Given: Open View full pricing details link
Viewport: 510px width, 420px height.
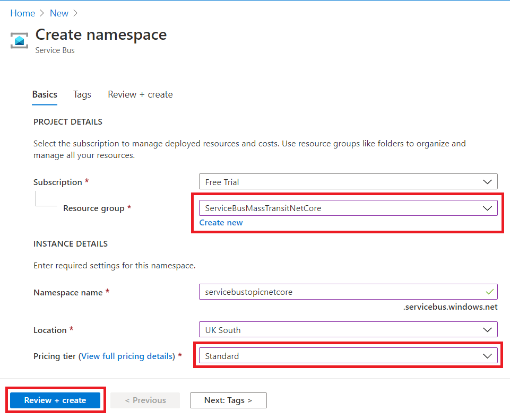Looking at the screenshot, I should [128, 356].
